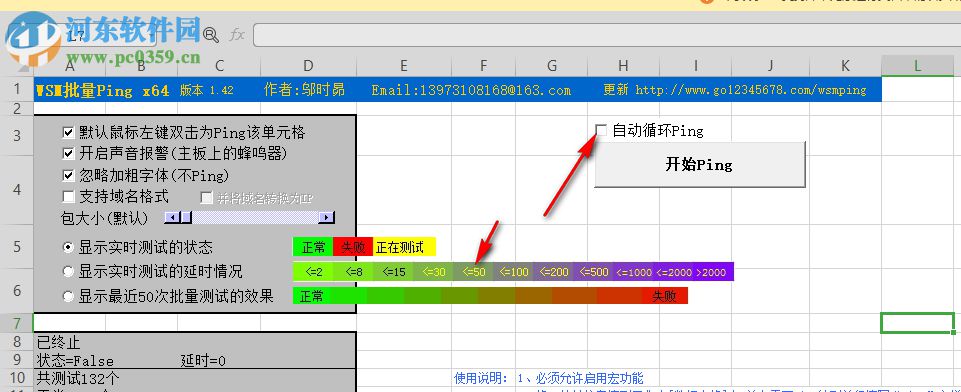The width and height of the screenshot is (961, 392).
Task: Toggle 开启声音报警 checkbox
Action: coord(69,153)
